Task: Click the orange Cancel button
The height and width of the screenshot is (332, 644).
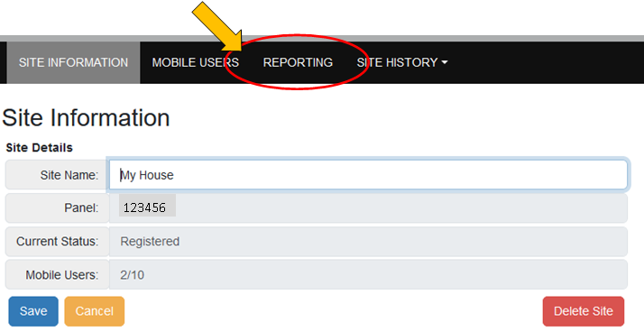Action: (95, 311)
